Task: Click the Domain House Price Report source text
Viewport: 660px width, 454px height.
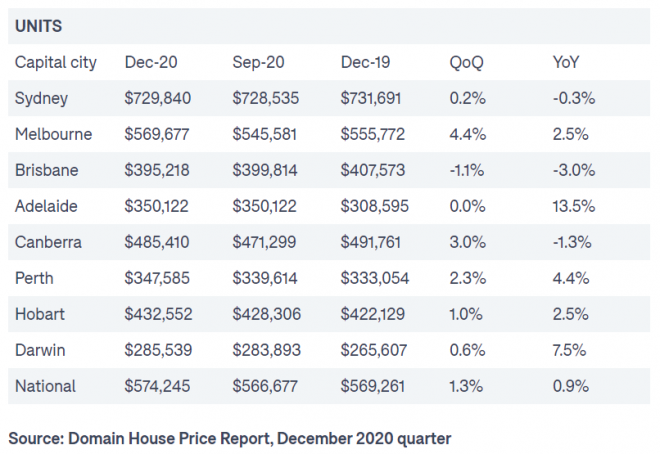Action: tap(228, 437)
